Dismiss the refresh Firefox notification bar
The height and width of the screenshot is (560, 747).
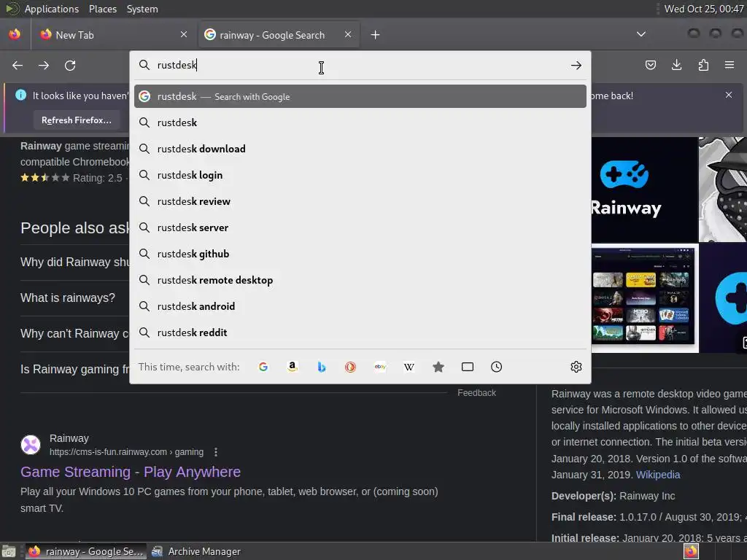click(729, 95)
